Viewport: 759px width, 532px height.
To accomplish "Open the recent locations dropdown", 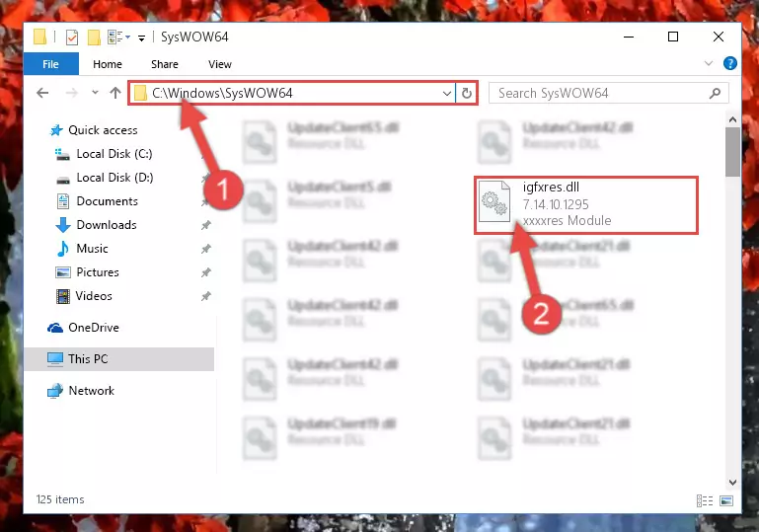I will pyautogui.click(x=95, y=93).
